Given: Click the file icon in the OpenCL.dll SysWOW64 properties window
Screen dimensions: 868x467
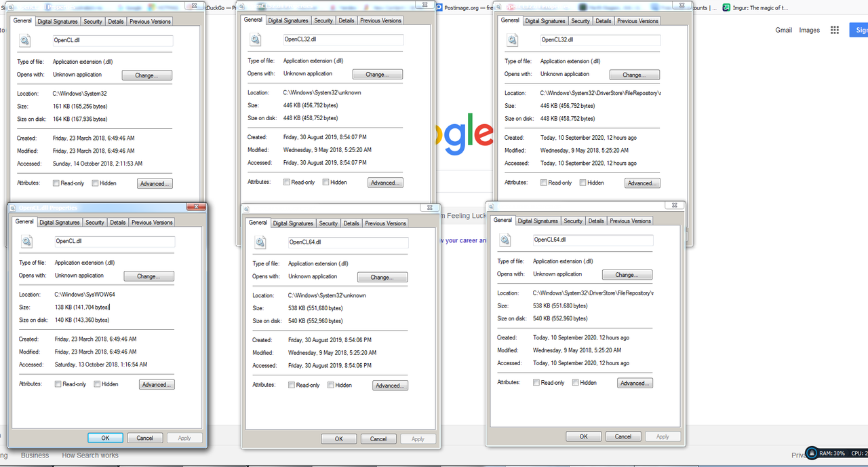Looking at the screenshot, I should tap(27, 241).
